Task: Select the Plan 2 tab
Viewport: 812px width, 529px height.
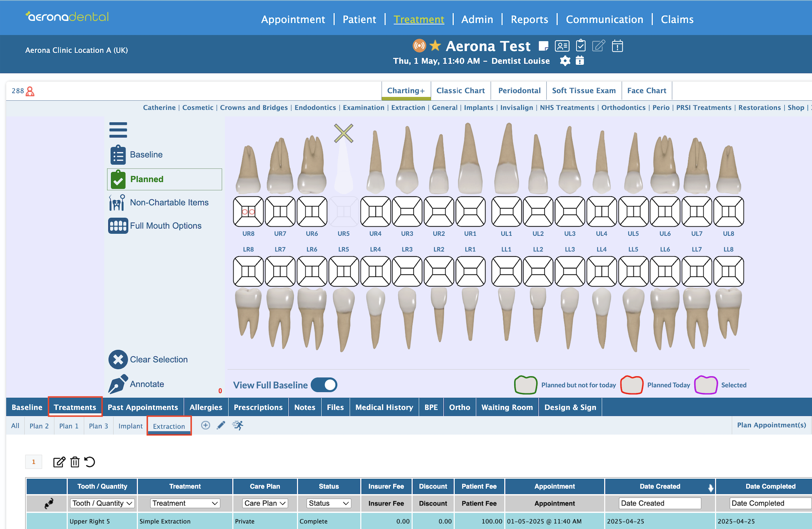Action: point(39,426)
